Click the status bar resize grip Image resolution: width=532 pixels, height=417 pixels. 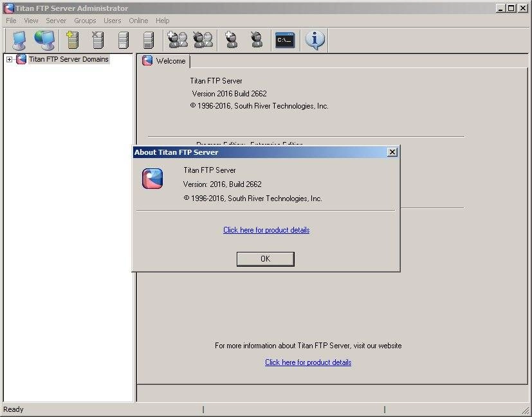[x=526, y=410]
